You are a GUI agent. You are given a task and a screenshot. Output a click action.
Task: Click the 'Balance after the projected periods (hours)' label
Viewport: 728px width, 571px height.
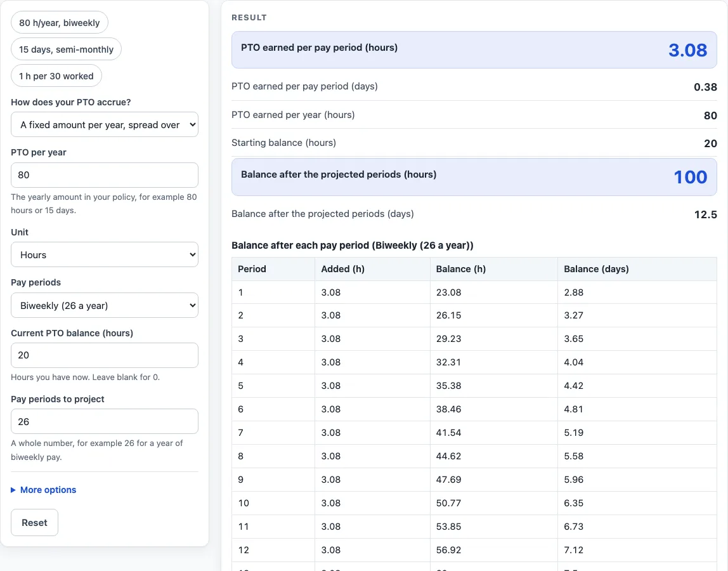(x=339, y=174)
